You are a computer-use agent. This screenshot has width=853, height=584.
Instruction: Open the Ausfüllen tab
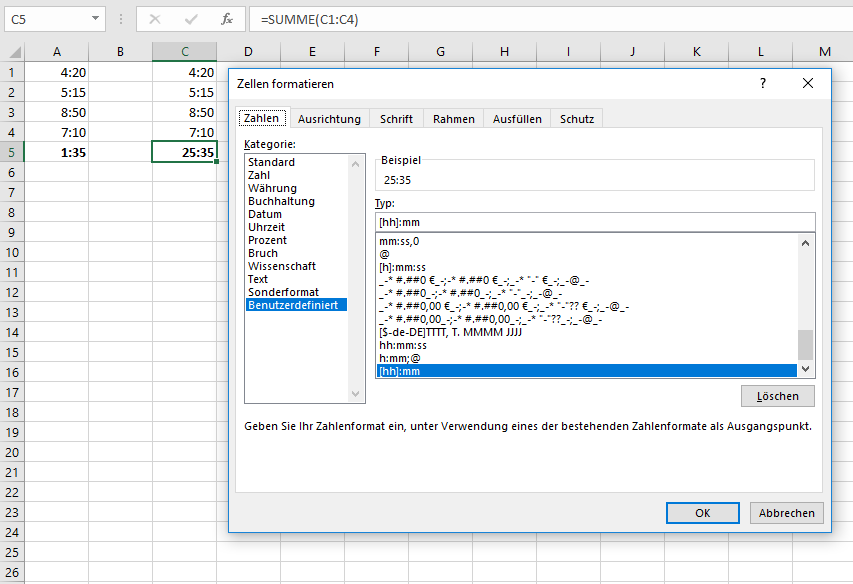coord(517,119)
